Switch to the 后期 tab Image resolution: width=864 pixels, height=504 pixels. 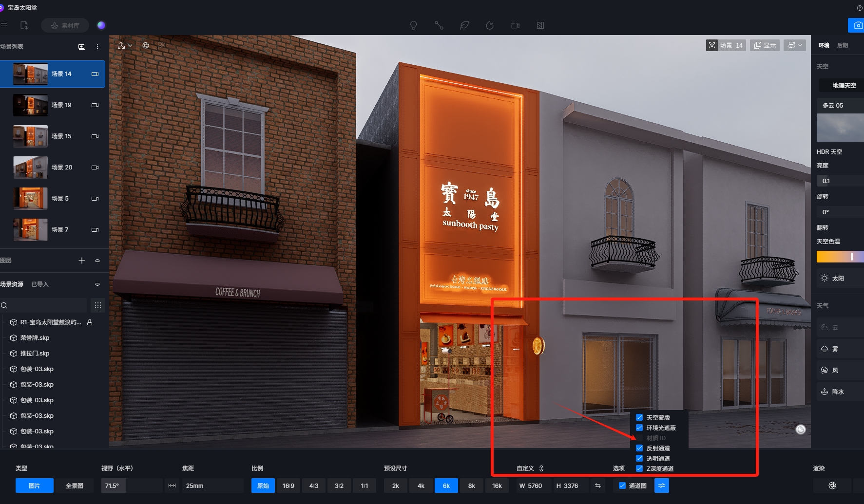point(843,45)
